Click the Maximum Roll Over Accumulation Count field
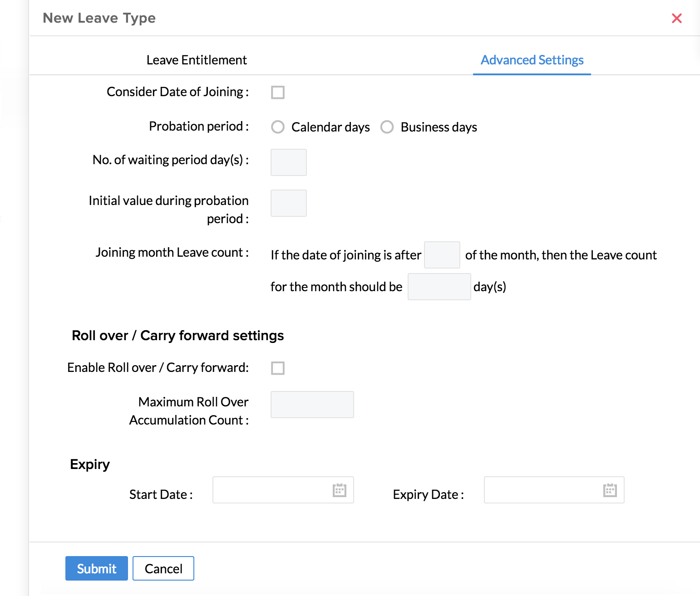This screenshot has height=596, width=700. point(312,405)
